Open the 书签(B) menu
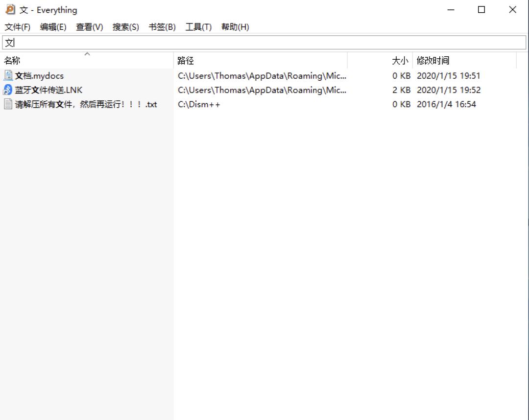Image resolution: width=529 pixels, height=420 pixels. click(x=162, y=27)
